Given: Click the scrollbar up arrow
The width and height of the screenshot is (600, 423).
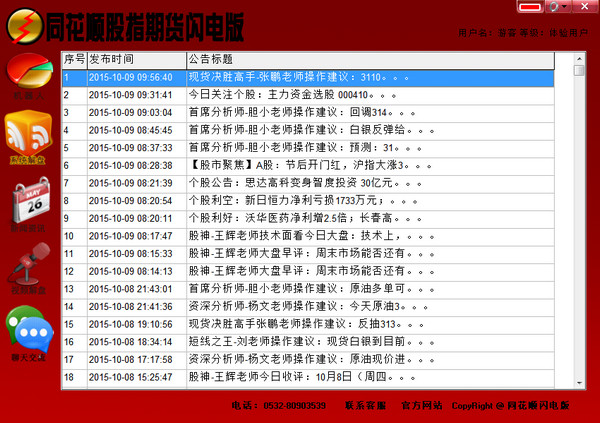Looking at the screenshot, I should 579,59.
